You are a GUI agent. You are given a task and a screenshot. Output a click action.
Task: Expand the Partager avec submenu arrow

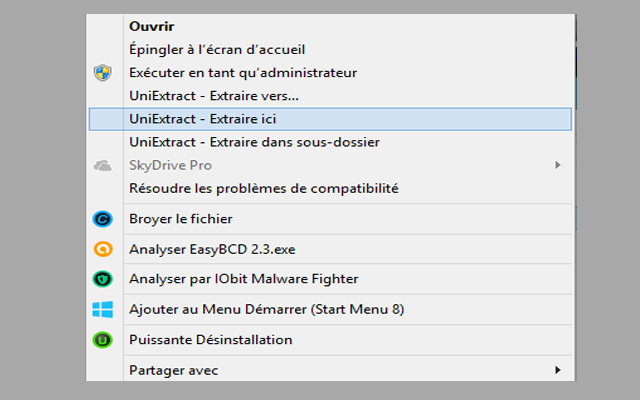(557, 371)
